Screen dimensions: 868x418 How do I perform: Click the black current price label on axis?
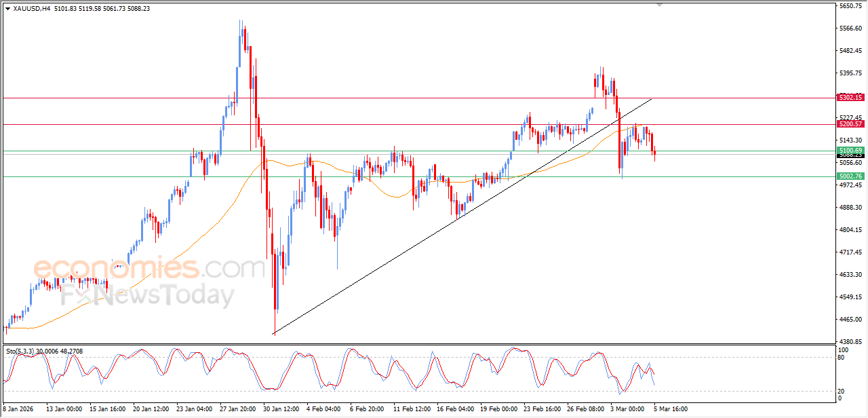point(850,155)
